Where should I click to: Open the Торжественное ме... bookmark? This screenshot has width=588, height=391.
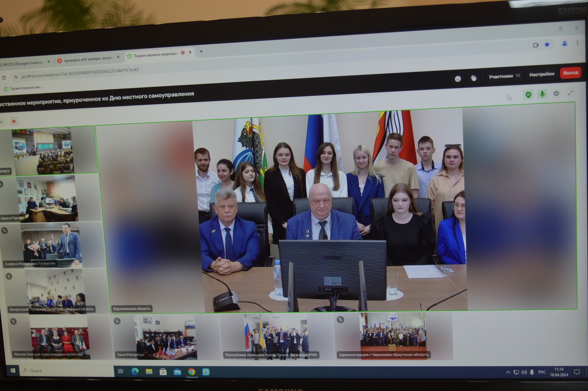pos(23,88)
